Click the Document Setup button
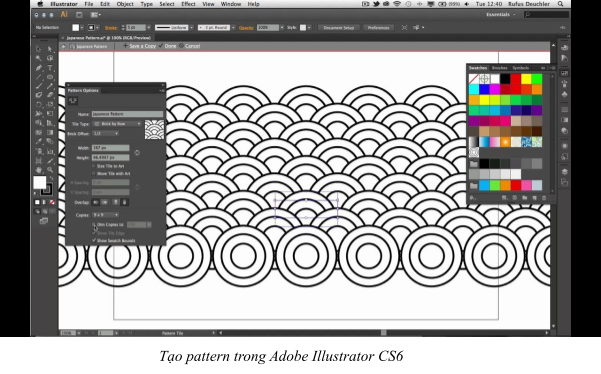The height and width of the screenshot is (374, 601). [x=338, y=28]
